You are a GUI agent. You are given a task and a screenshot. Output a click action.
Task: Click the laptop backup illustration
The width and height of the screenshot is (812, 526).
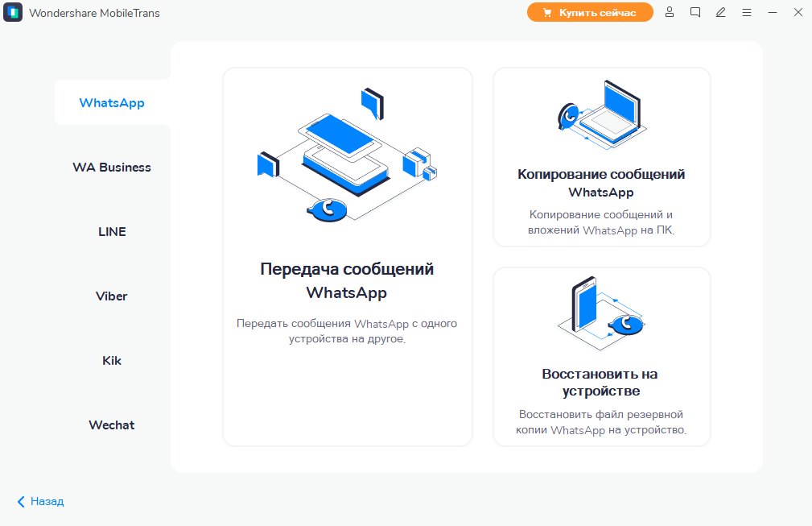point(602,114)
